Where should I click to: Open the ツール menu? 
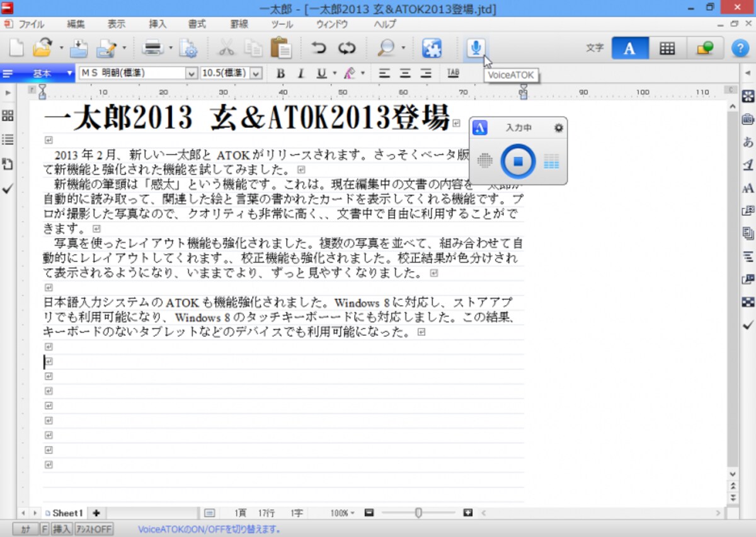(282, 24)
